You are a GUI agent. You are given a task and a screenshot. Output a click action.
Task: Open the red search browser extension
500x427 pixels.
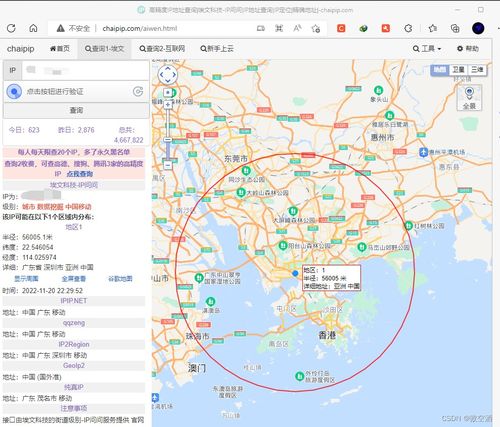coord(386,29)
